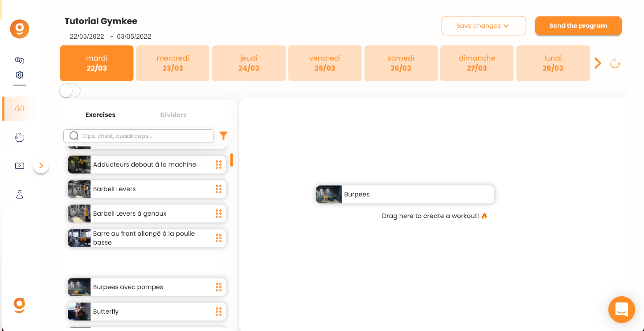
Task: Select the dimanche 27/03 day tab
Action: click(x=477, y=63)
